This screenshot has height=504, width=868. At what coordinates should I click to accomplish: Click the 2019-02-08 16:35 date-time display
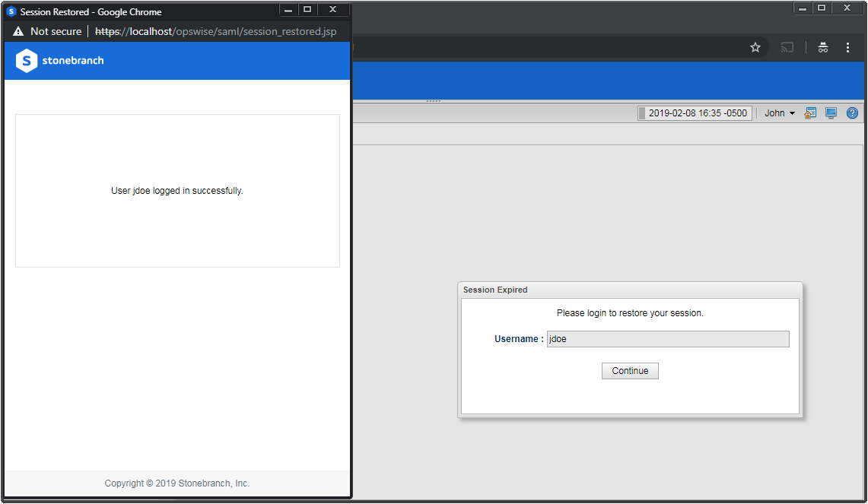[697, 113]
